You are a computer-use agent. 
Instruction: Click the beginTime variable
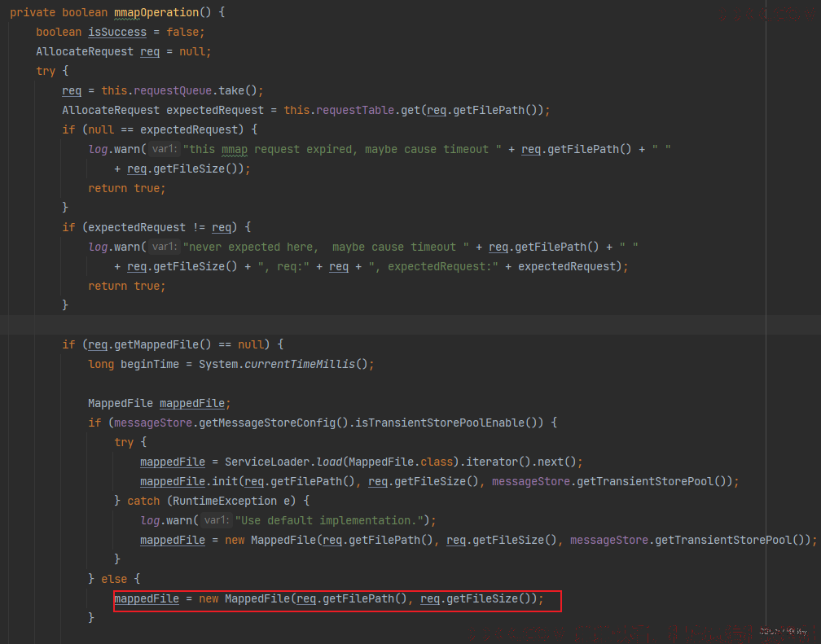tap(150, 364)
